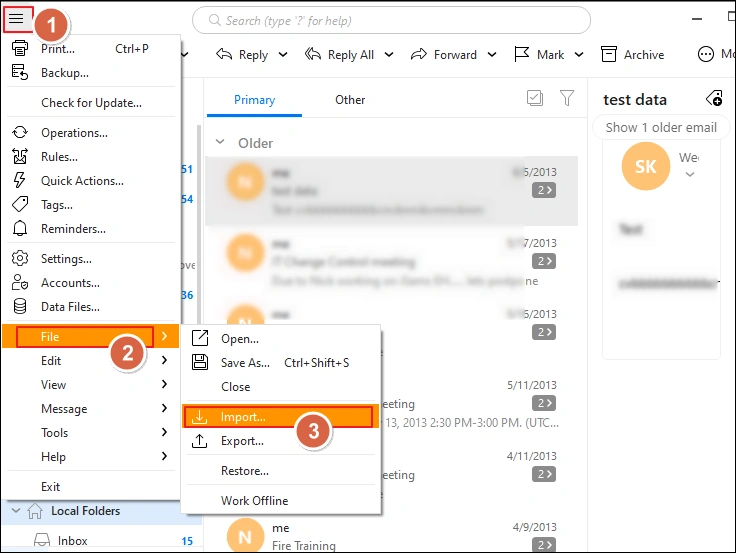Click the Settings gear icon
The image size is (736, 553).
(20, 258)
